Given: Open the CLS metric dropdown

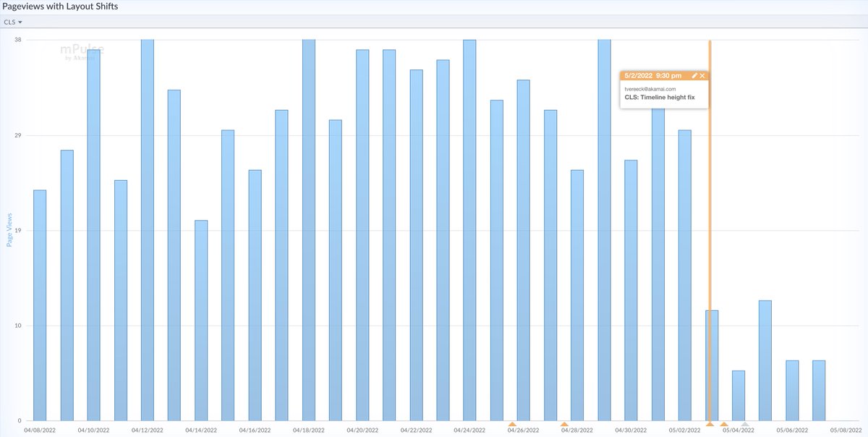Looking at the screenshot, I should point(13,22).
